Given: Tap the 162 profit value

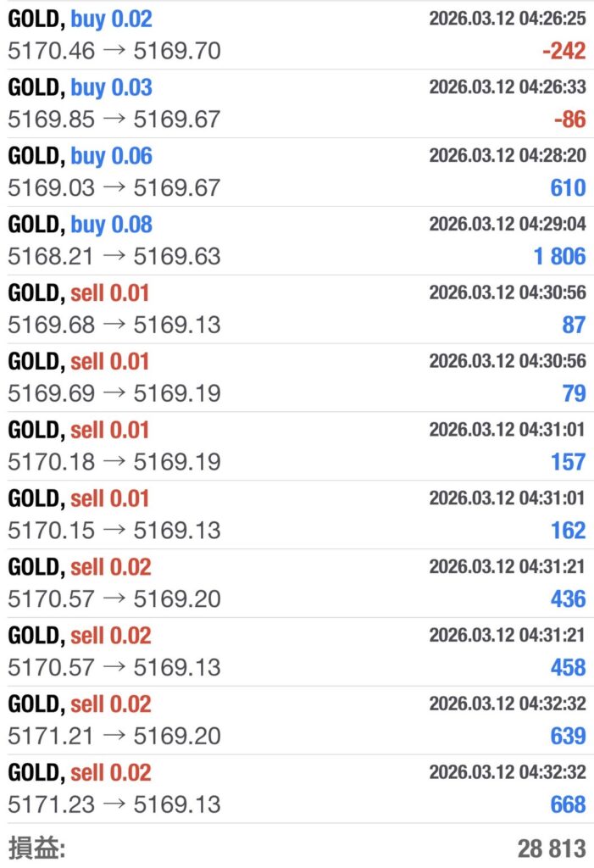Looking at the screenshot, I should pyautogui.click(x=568, y=531).
